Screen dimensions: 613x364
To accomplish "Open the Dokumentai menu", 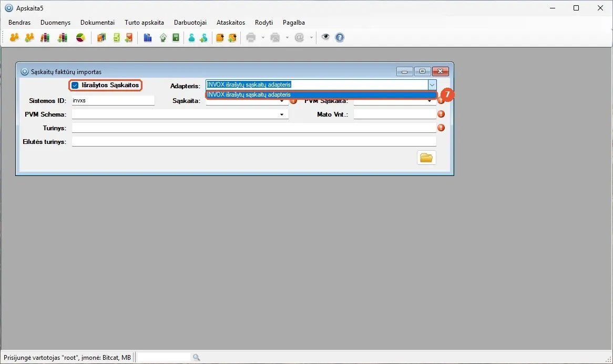I will pos(97,23).
